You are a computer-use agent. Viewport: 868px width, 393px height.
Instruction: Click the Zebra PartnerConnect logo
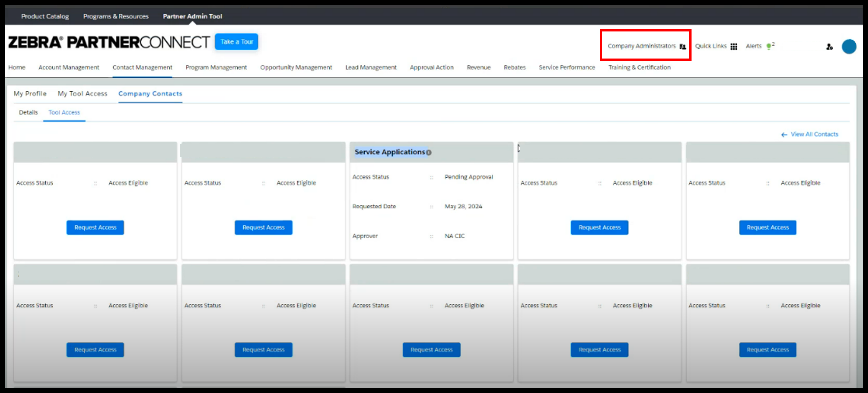tap(109, 42)
